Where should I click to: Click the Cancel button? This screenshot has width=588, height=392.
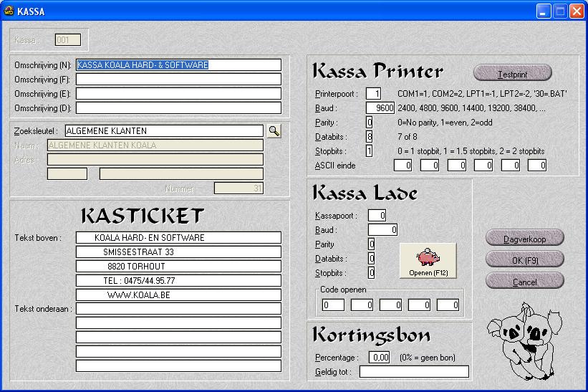[525, 281]
